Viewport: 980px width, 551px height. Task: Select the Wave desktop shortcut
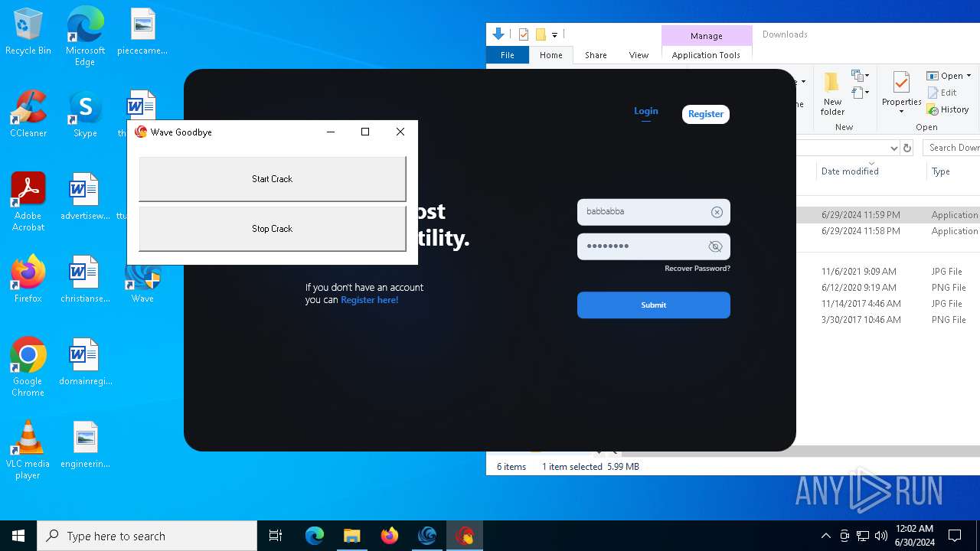[142, 282]
